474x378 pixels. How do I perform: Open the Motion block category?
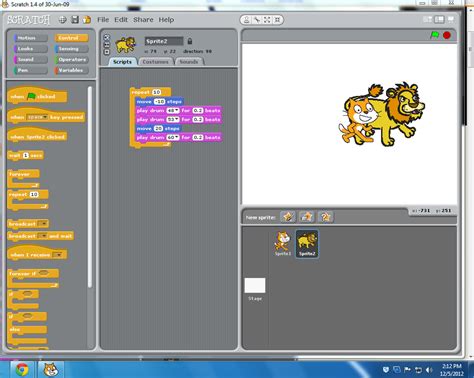tap(31, 38)
